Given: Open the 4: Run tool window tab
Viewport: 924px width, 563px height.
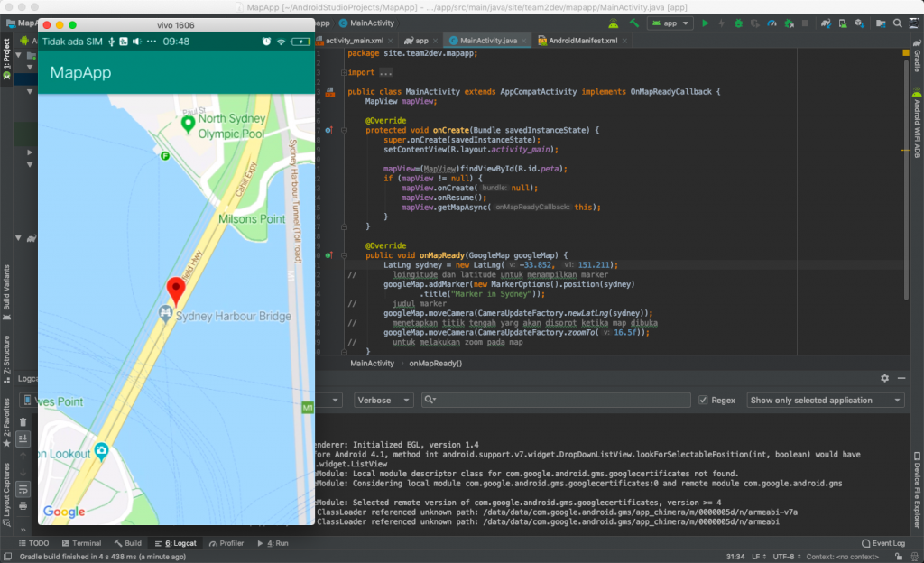Looking at the screenshot, I should point(273,543).
